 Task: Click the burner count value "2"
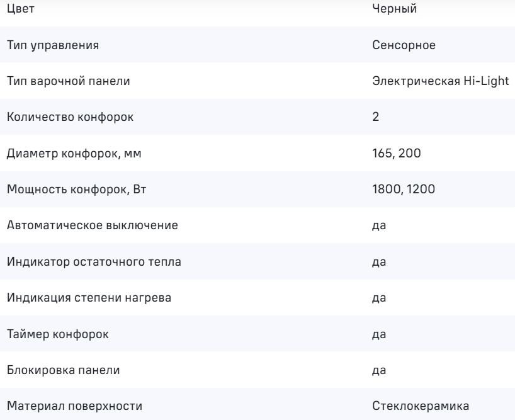pos(376,118)
